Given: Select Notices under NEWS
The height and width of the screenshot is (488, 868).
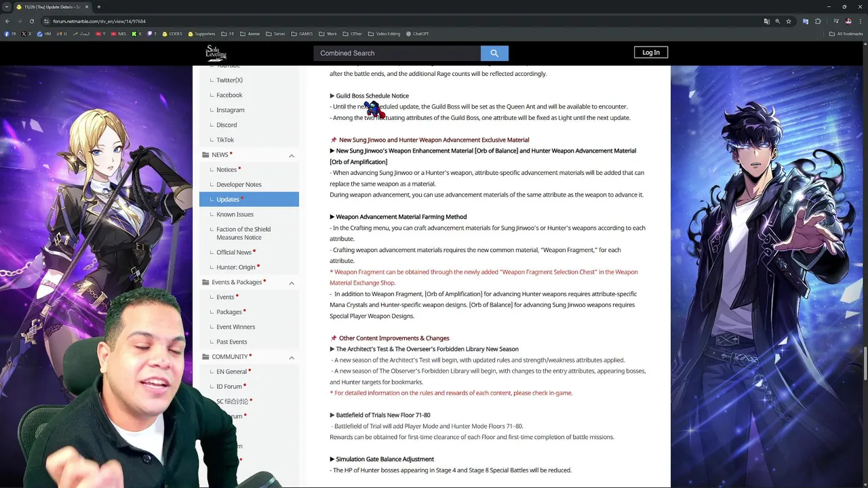Looking at the screenshot, I should 226,169.
